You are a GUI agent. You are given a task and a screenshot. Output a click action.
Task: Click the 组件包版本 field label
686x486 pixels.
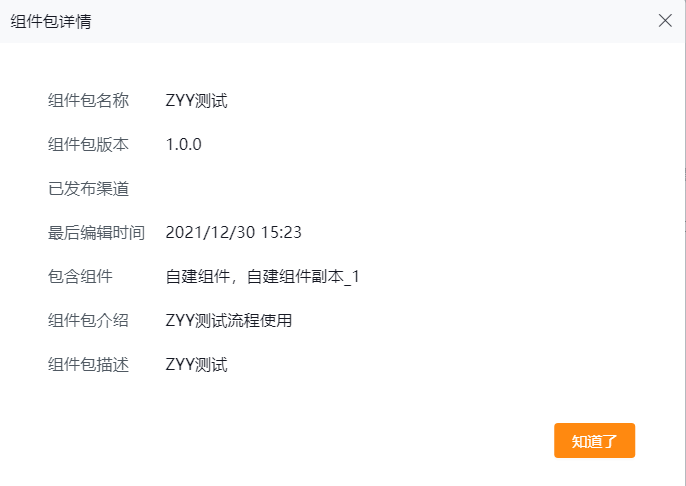[88, 144]
